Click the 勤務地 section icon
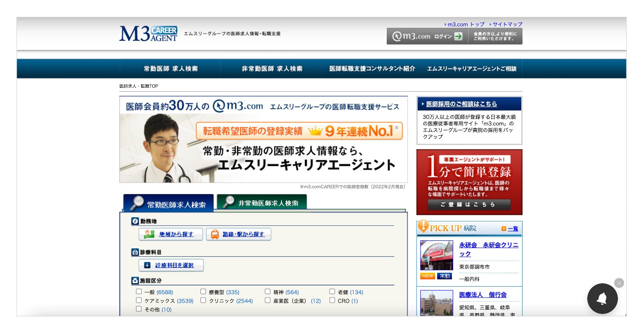Viewport: 644px width, 332px height. coord(135,221)
